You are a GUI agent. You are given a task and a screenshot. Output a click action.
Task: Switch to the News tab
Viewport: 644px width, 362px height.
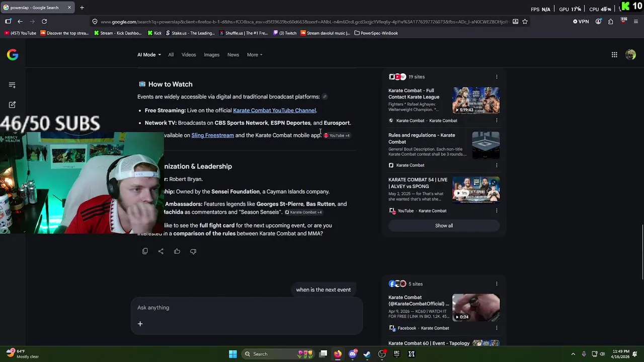tap(233, 55)
